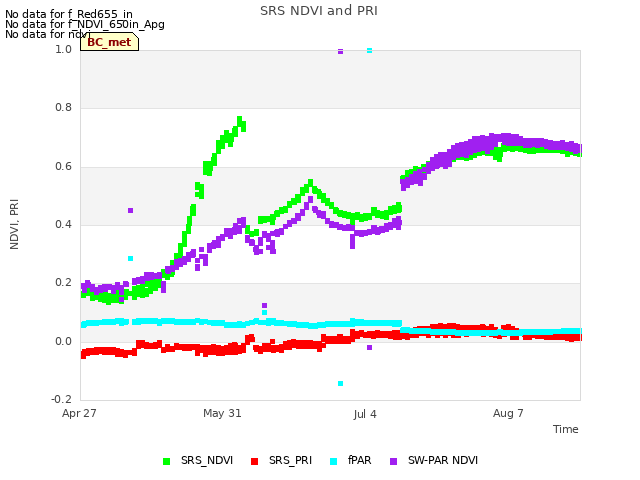Select the SRS_PRI legend label

290,460
